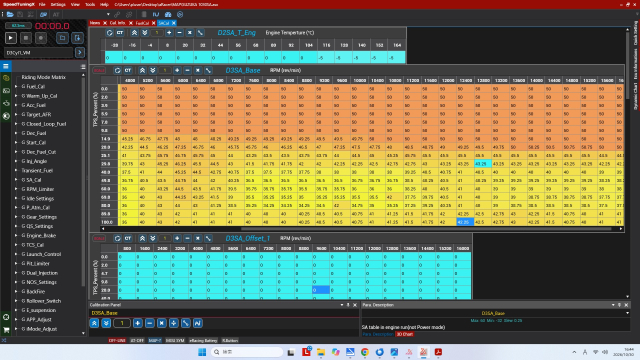Screen dimensions: 640x360
Task: Switch to the 3D Chart tab
Action: tap(404, 334)
